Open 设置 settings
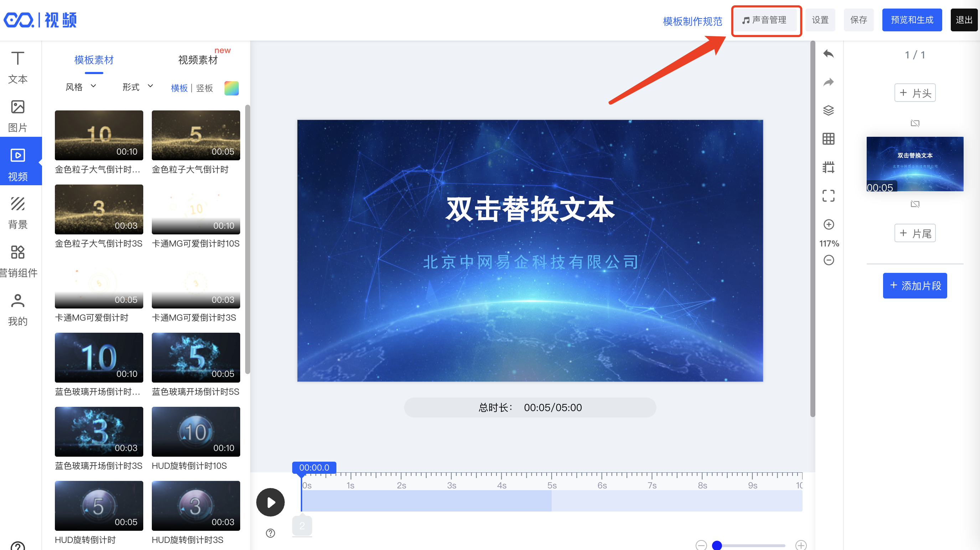 [820, 20]
